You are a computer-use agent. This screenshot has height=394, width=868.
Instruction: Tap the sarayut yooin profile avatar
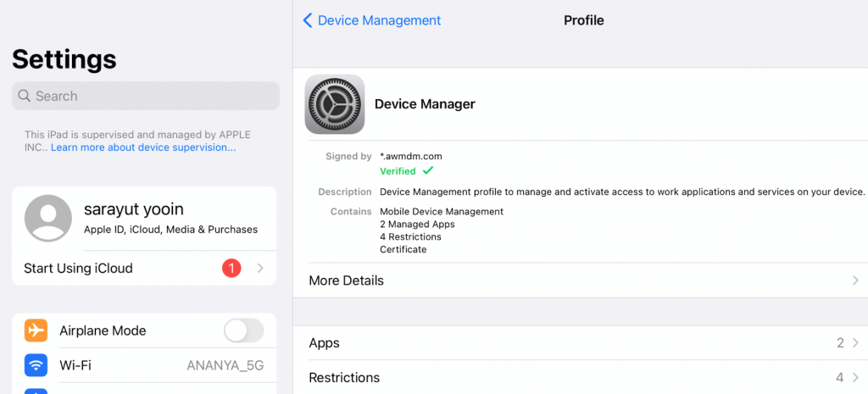click(48, 218)
